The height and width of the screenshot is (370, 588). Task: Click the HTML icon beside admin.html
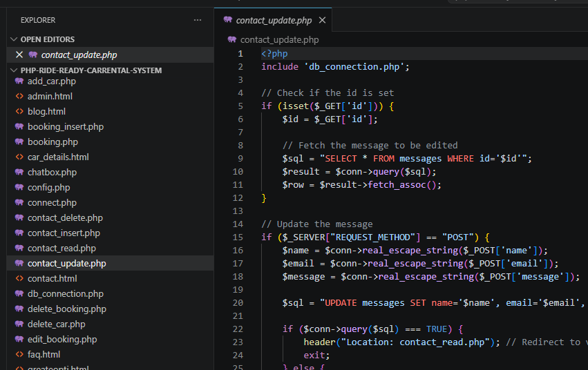pyautogui.click(x=19, y=97)
